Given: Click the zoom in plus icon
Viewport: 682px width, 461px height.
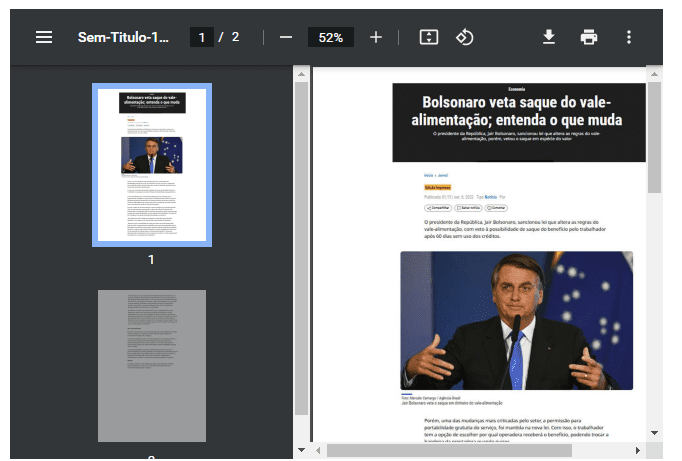Looking at the screenshot, I should 376,37.
